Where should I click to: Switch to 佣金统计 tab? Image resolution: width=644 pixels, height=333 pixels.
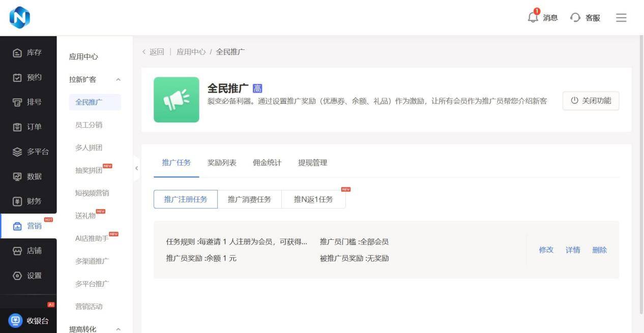point(267,163)
